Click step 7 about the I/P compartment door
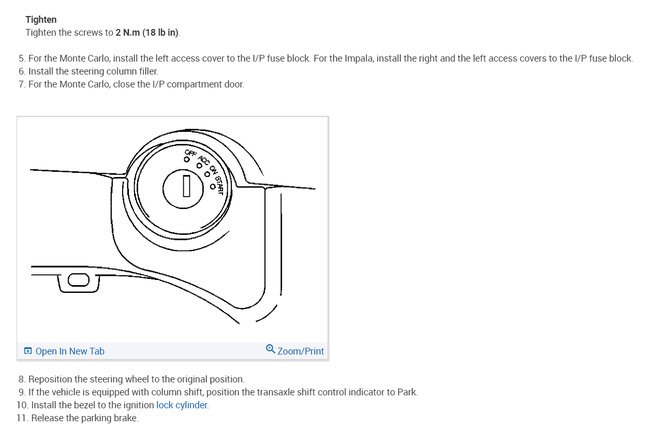This screenshot has width=650, height=429. point(131,84)
